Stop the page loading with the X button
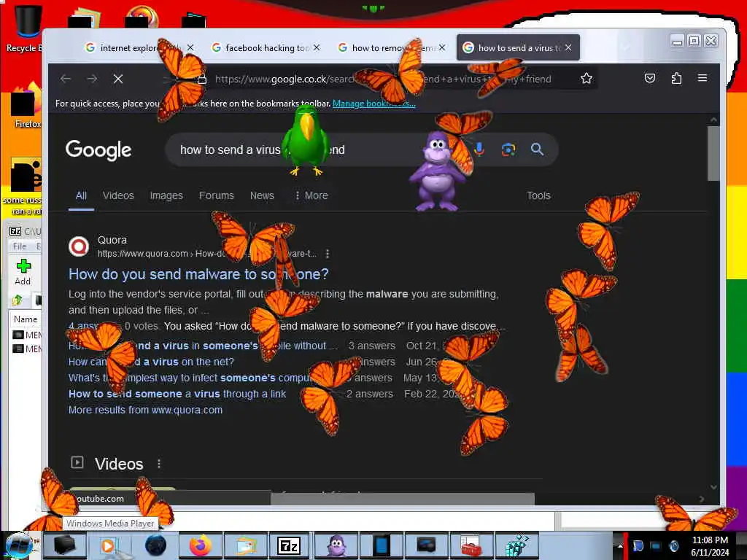 pos(118,79)
